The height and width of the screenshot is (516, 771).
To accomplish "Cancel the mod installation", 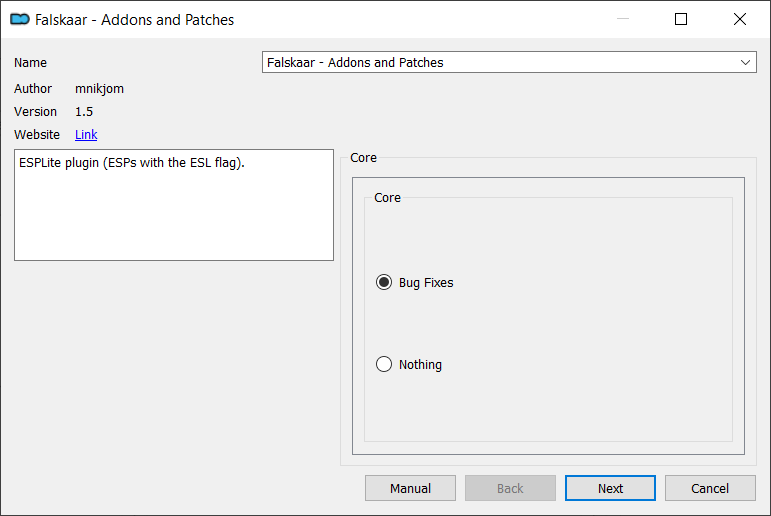I will pyautogui.click(x=710, y=488).
